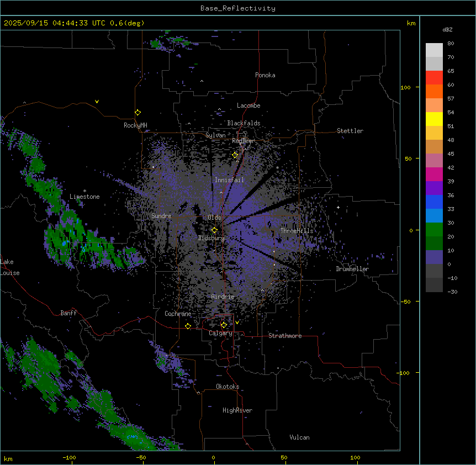Select the yellow diamond marker above Calgary label
The height and width of the screenshot is (465, 476).
[x=224, y=325]
